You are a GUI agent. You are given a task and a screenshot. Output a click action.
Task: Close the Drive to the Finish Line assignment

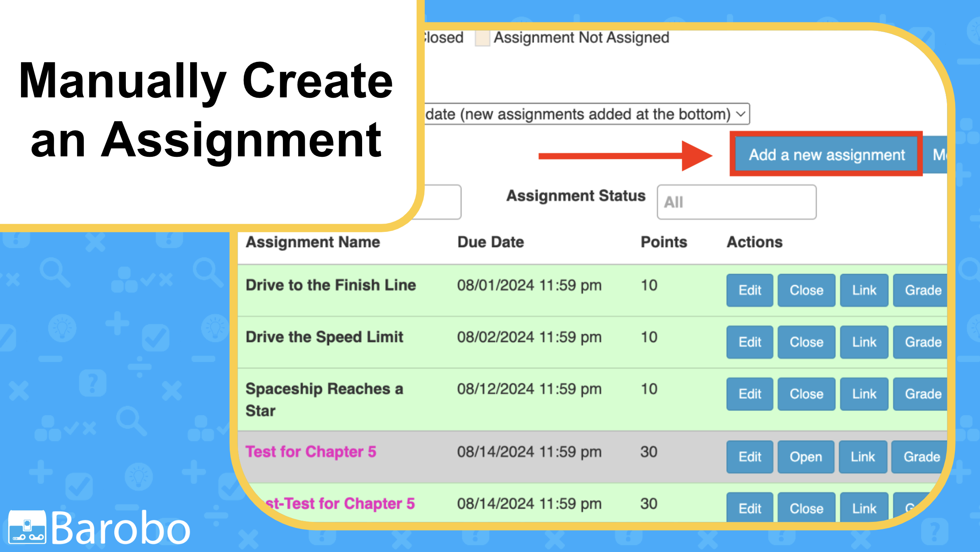coord(806,290)
